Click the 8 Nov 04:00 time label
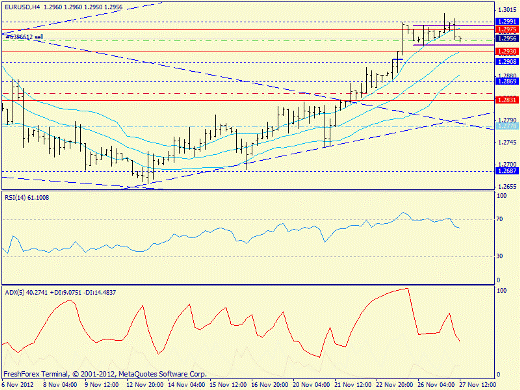 click(59, 385)
